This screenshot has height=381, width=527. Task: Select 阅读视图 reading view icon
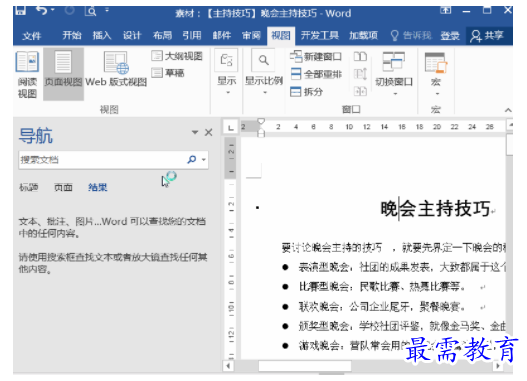pyautogui.click(x=27, y=74)
